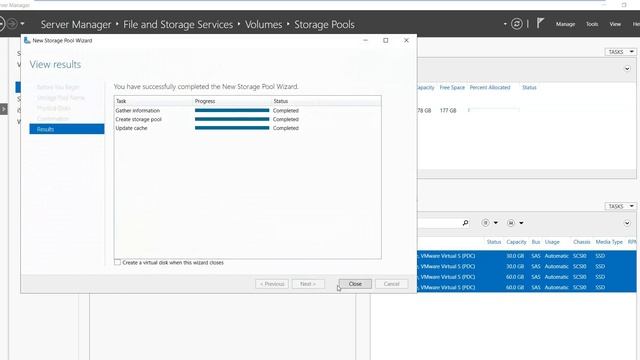Viewport: 640px width, 360px height.
Task: Open the Manage menu
Action: [x=565, y=24]
